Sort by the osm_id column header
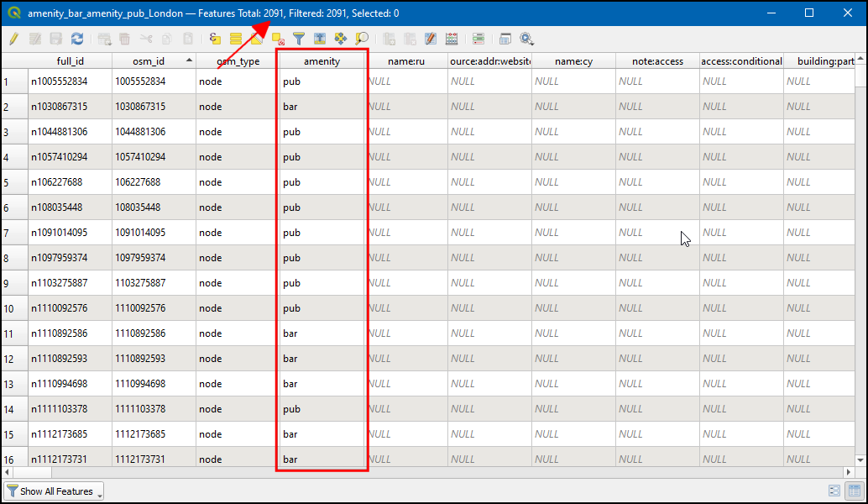Image resolution: width=868 pixels, height=504 pixels. pos(154,61)
